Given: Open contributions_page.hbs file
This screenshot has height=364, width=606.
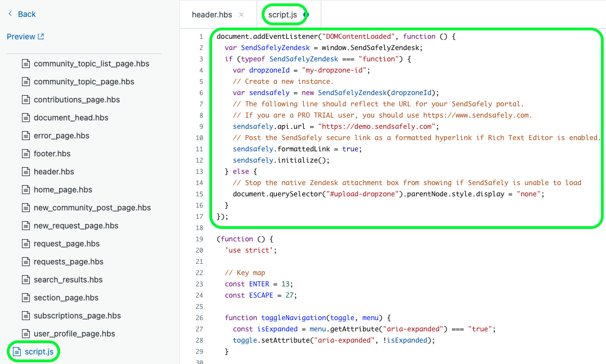Looking at the screenshot, I should (x=77, y=100).
